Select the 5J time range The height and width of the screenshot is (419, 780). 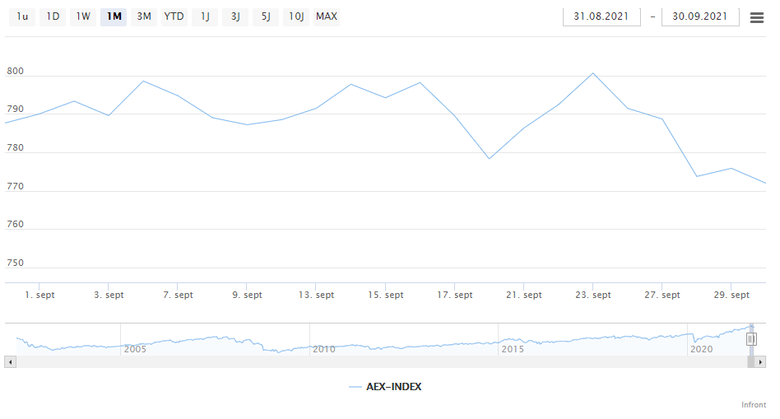[266, 16]
